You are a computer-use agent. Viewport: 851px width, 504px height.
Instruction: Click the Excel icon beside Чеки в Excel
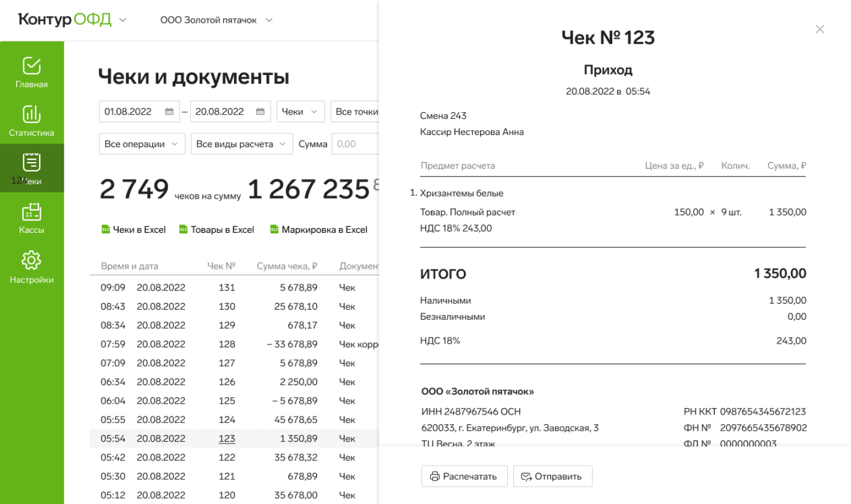tap(106, 229)
